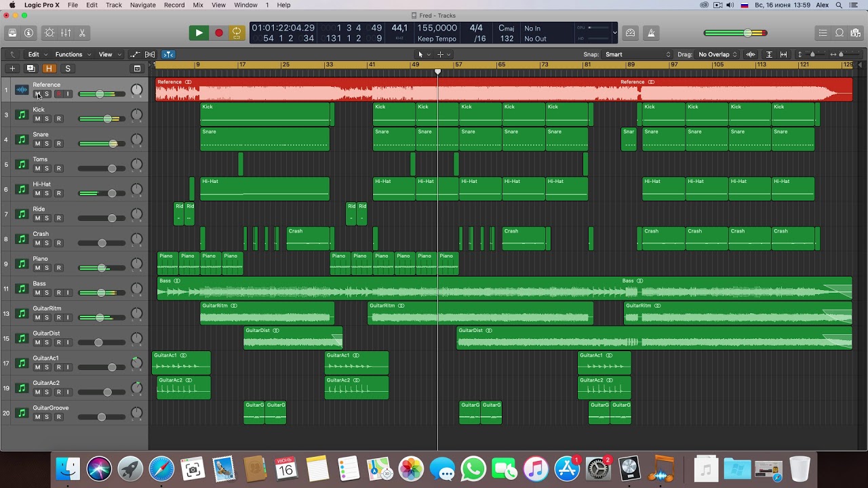Click the Cmaj key signature display

point(507,28)
